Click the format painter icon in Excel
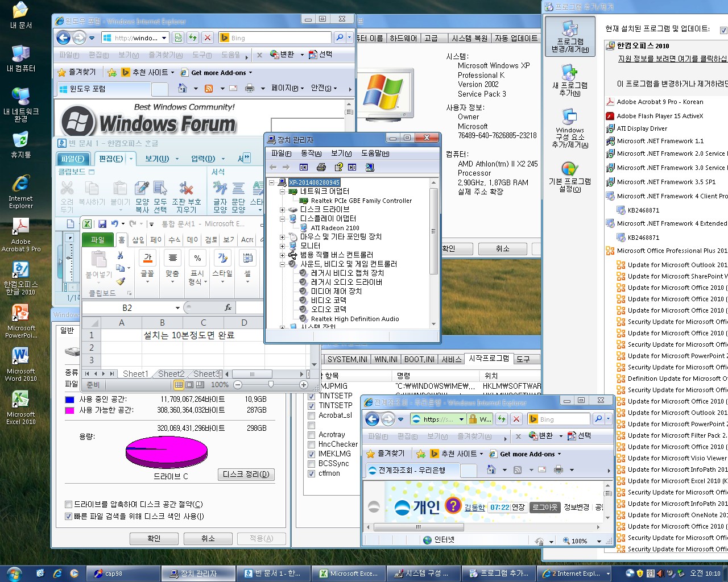Viewport: 728px width, 582px height. pyautogui.click(x=120, y=281)
